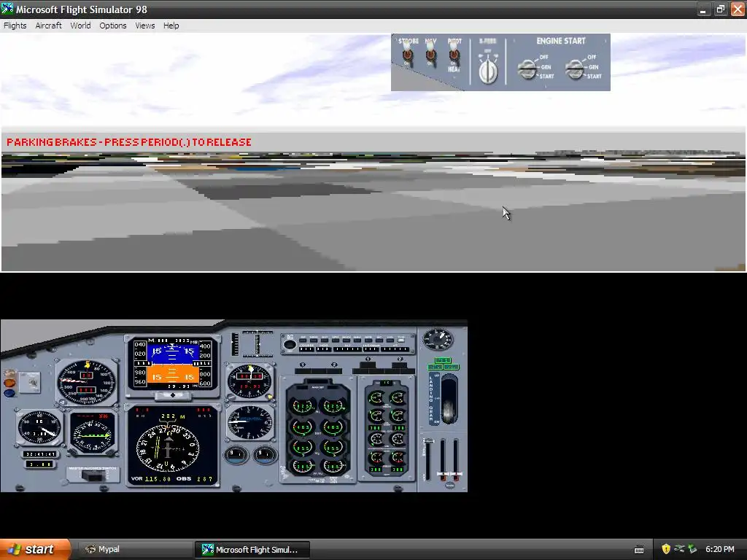Click the autopilot ALT readout
The width and height of the screenshot is (747, 560).
click(x=347, y=349)
